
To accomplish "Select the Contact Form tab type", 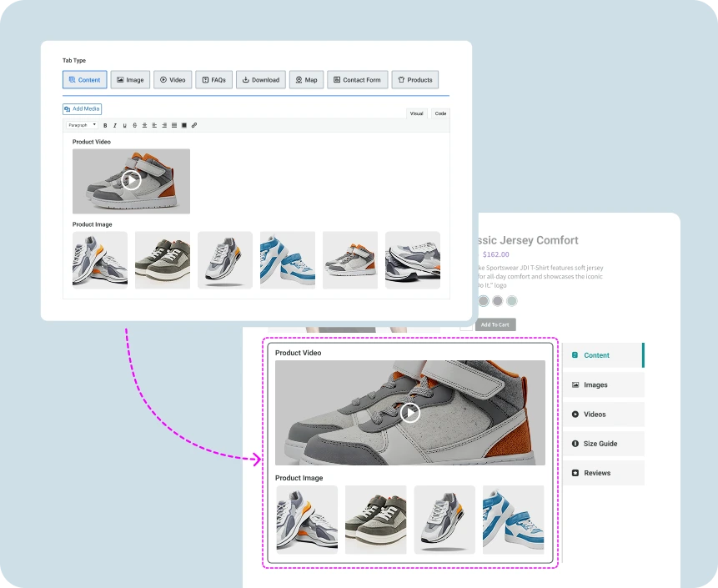I will (x=356, y=80).
